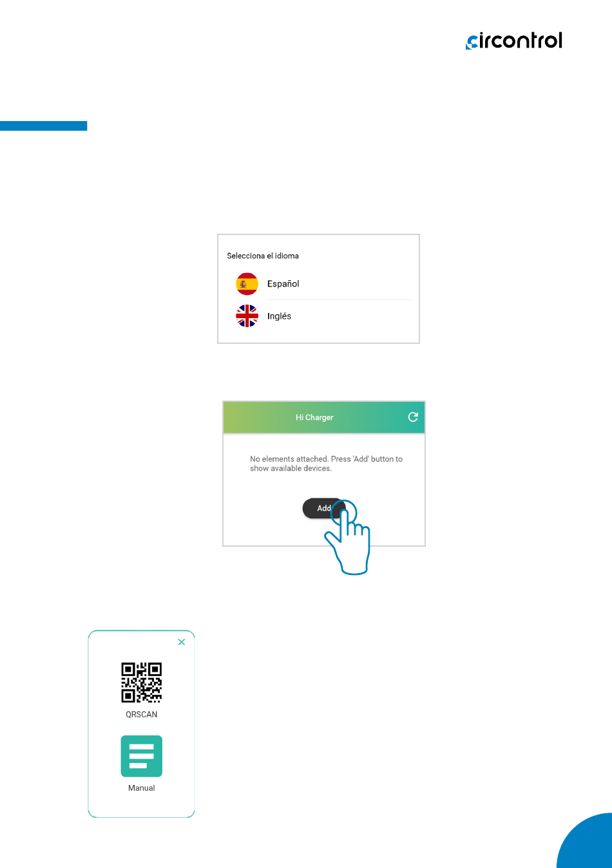Click the blue circle in the page corner
Image resolution: width=612 pixels, height=868 pixels.
585,841
